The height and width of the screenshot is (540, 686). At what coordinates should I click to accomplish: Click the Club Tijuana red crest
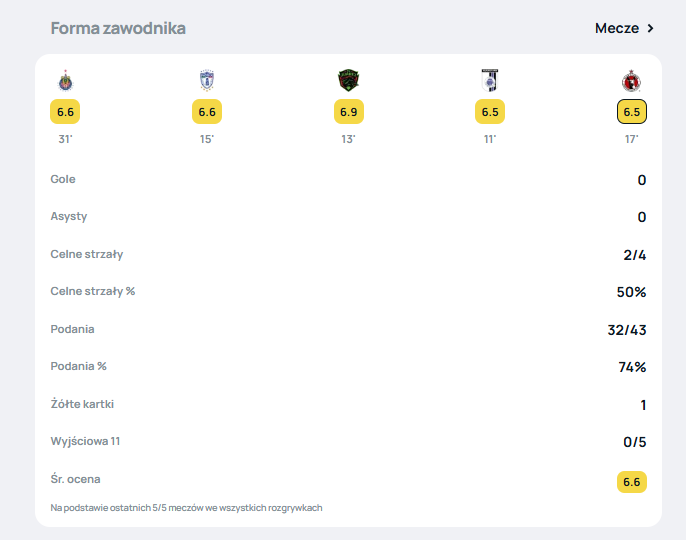(632, 81)
